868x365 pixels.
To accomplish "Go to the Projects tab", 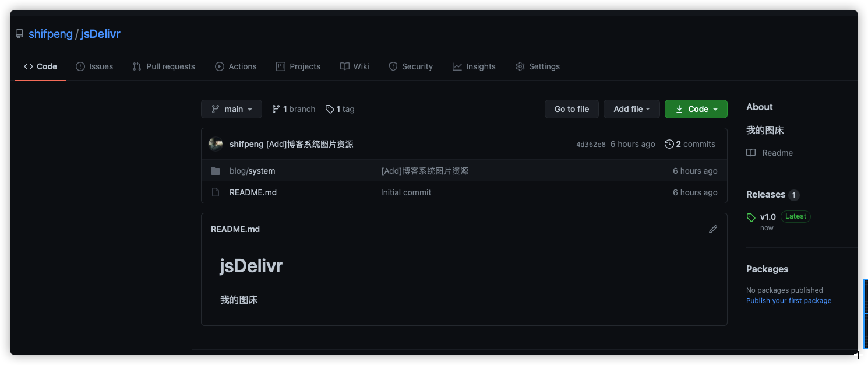I will [298, 66].
